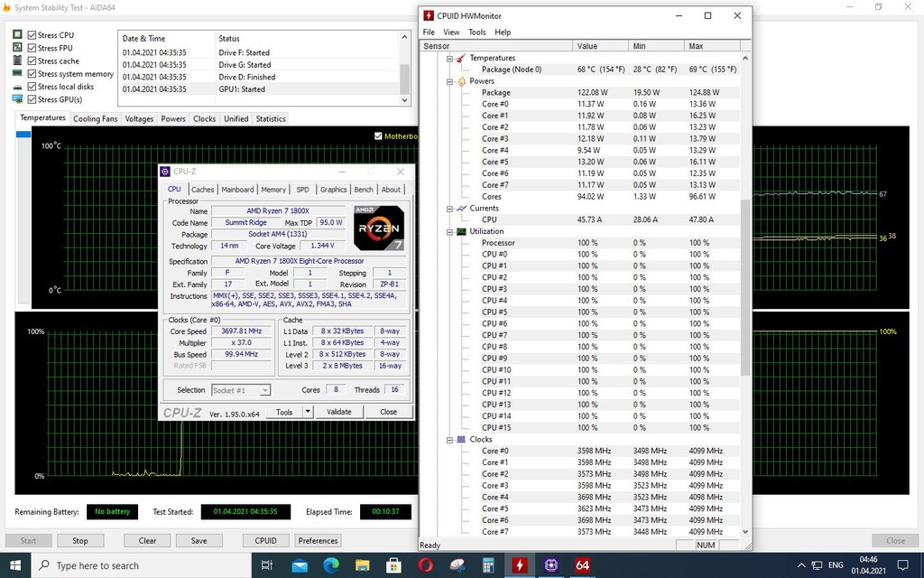
Task: Open the Help menu in HWMonitor
Action: pyautogui.click(x=503, y=33)
